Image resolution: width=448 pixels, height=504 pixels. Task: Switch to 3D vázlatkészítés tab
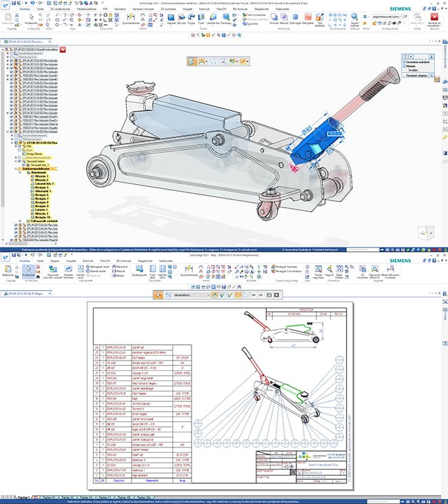pyautogui.click(x=60, y=9)
